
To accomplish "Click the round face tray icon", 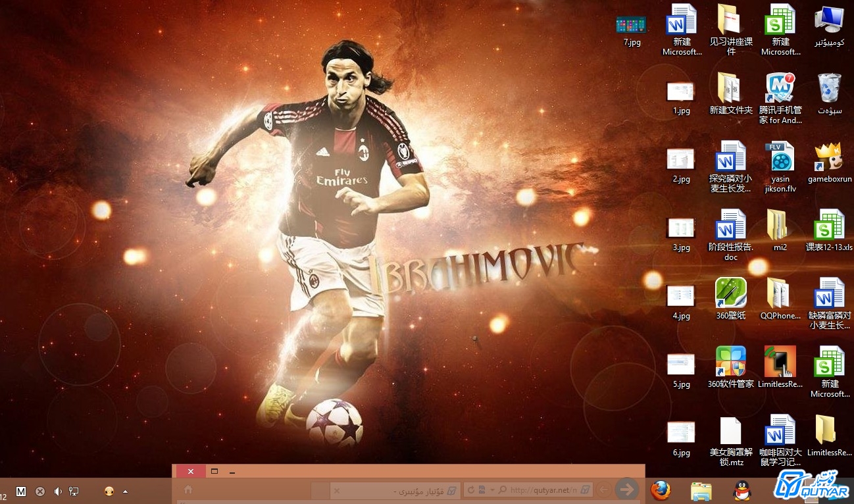I will (x=109, y=491).
